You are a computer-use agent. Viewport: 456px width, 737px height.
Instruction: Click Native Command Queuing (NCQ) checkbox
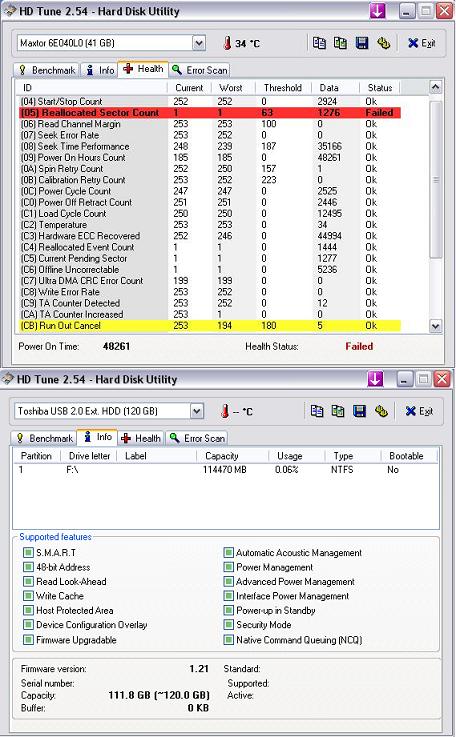[228, 640]
